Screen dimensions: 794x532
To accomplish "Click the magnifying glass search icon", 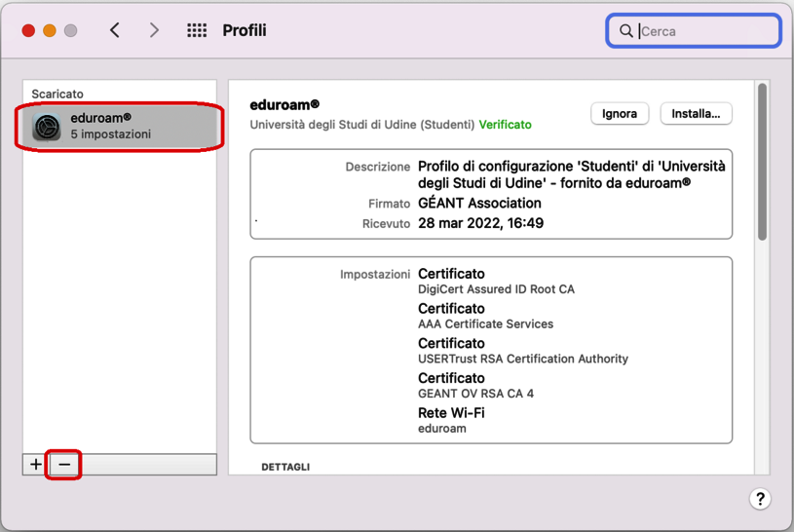I will [625, 31].
